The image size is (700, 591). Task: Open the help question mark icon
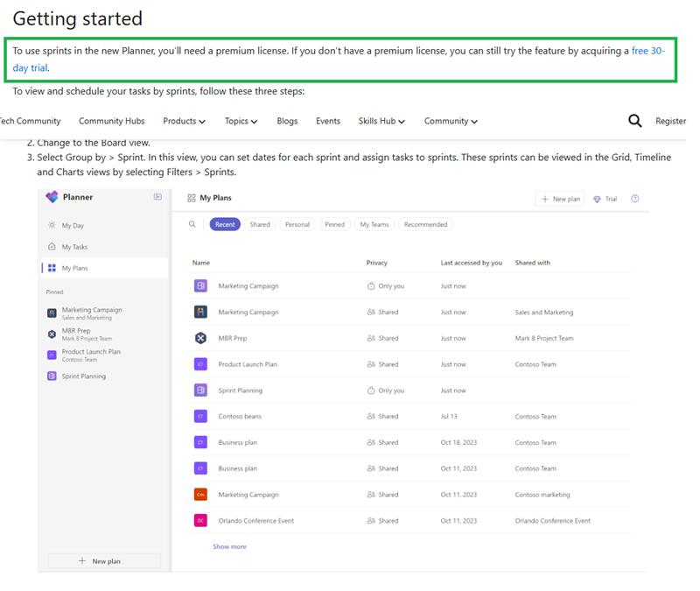(635, 199)
